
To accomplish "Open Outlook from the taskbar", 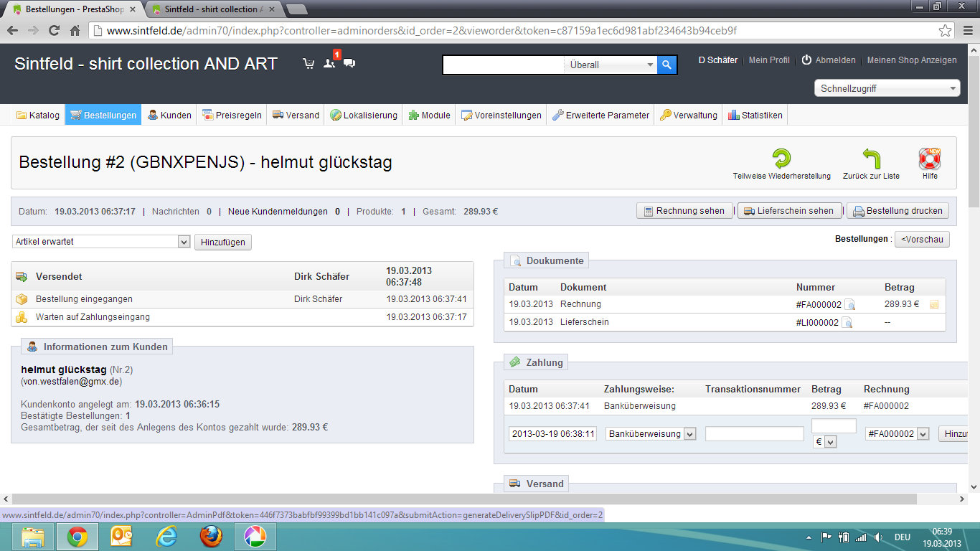I will [121, 537].
